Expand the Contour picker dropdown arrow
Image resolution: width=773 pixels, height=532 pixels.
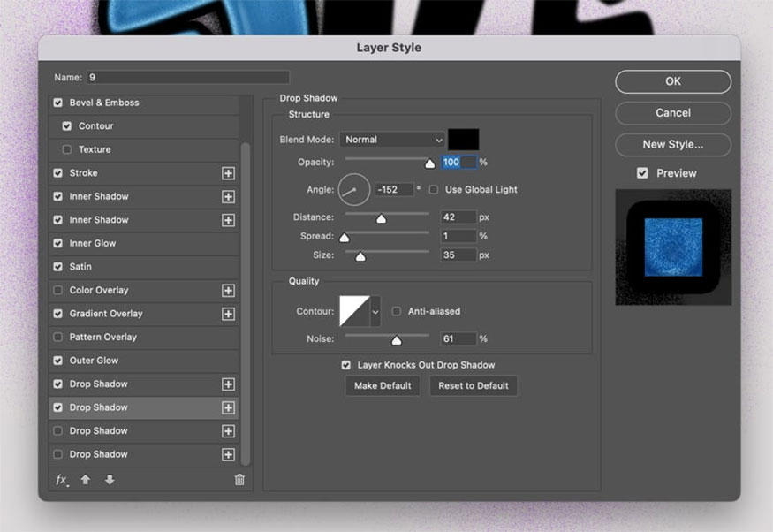click(375, 311)
